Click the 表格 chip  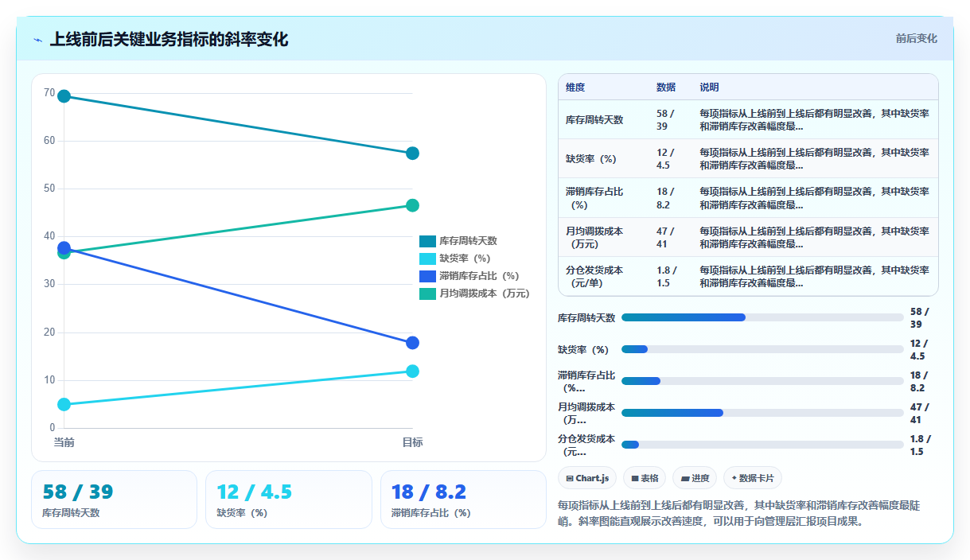click(x=645, y=478)
